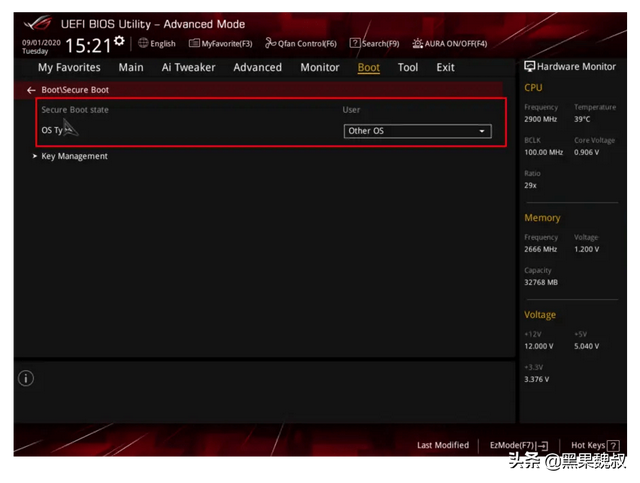Image resolution: width=640 pixels, height=483 pixels.
Task: Click the AURA lighting icon
Action: point(417,43)
